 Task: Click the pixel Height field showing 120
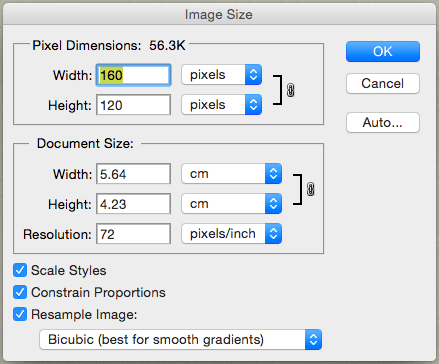[134, 105]
